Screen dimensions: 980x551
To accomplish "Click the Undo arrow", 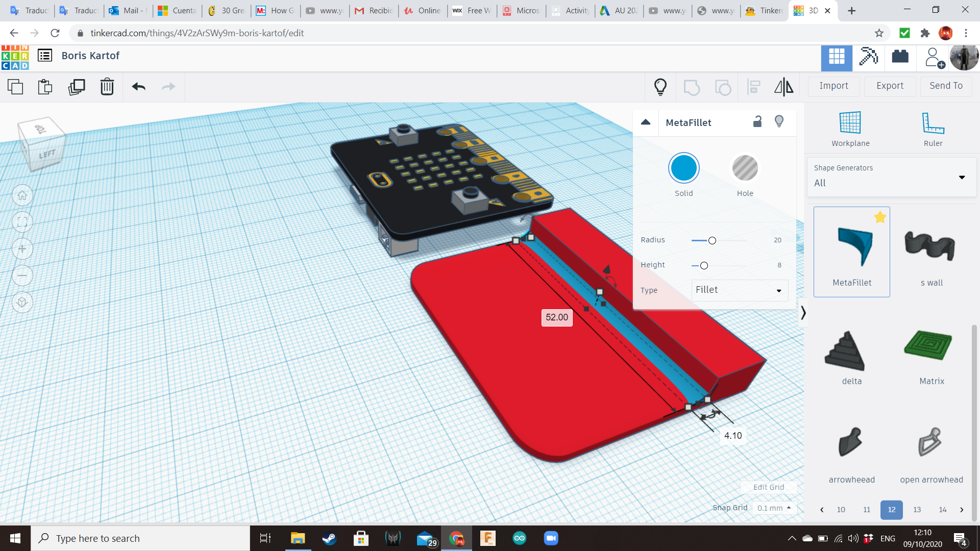I will 138,87.
